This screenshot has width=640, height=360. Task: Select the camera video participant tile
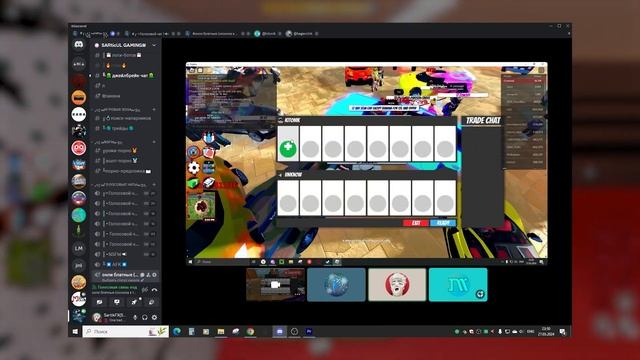tap(276, 284)
